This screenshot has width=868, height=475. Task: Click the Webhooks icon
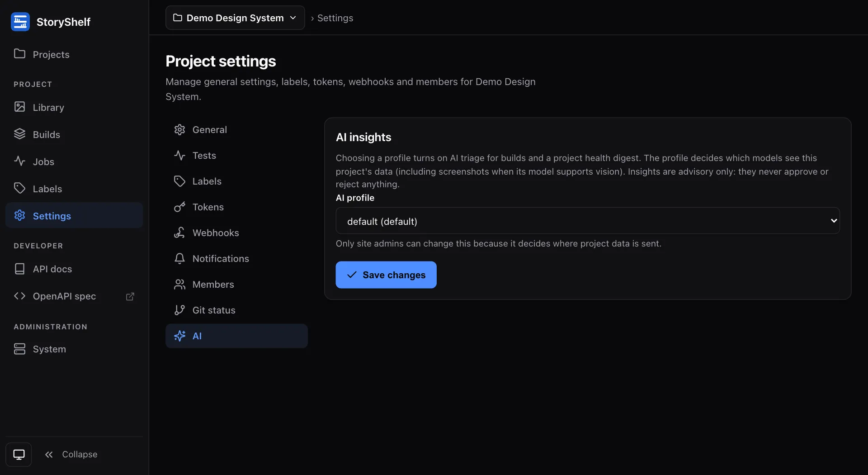tap(179, 233)
